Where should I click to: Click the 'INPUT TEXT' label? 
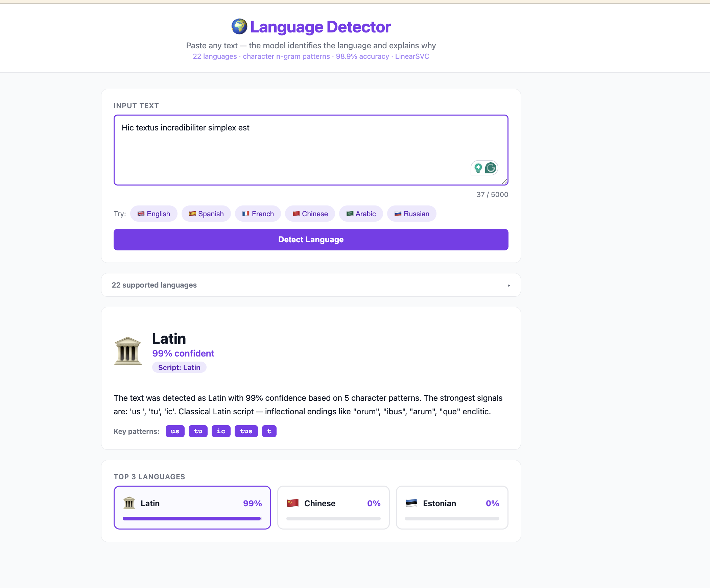pyautogui.click(x=136, y=105)
